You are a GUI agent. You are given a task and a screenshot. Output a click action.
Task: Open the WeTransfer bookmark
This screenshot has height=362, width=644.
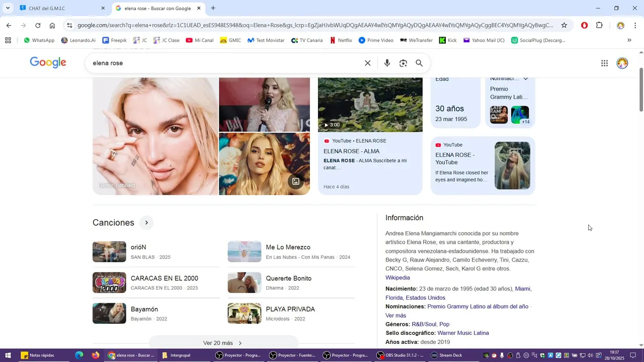click(416, 40)
